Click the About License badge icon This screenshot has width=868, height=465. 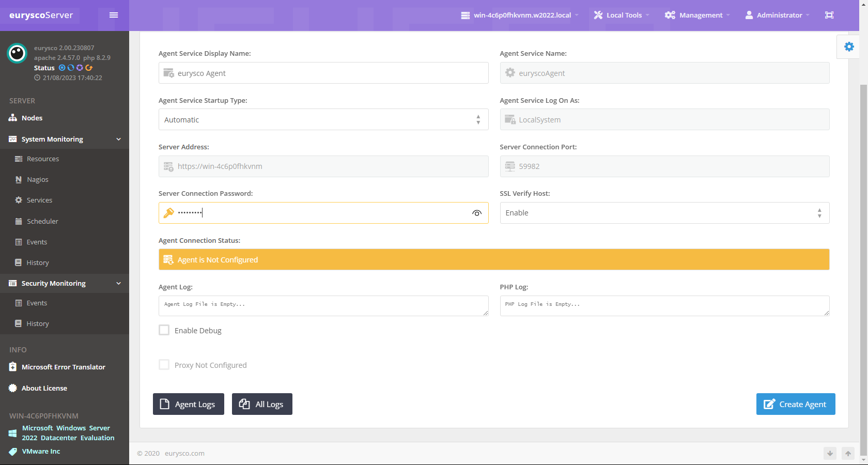(x=13, y=388)
